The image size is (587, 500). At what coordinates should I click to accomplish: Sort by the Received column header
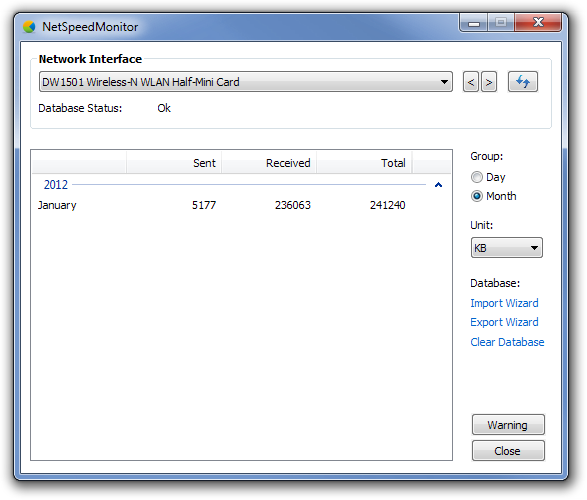[269, 163]
